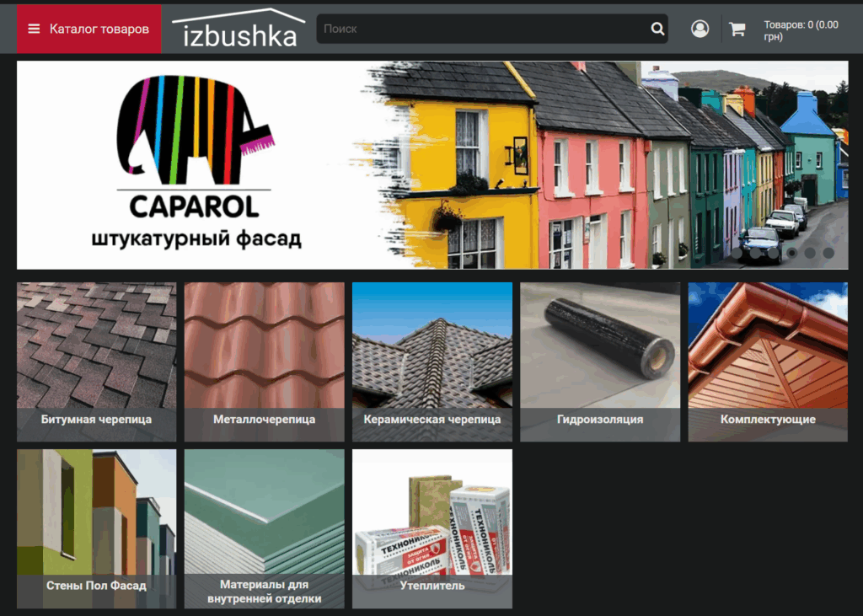Open the Утеплитель category tile
Image resolution: width=863 pixels, height=616 pixels.
(432, 528)
